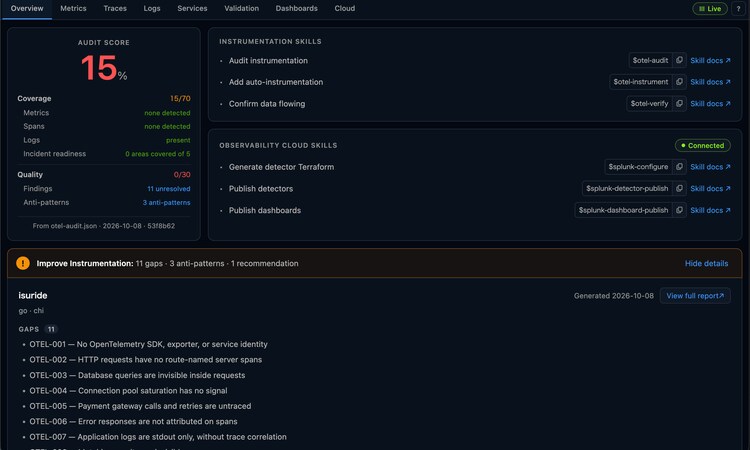
Task: Open the Services tab
Action: tap(192, 9)
